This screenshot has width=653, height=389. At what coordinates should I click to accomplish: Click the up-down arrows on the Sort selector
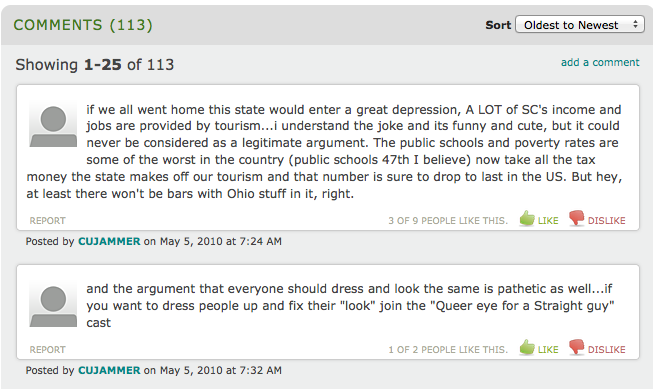coord(635,24)
